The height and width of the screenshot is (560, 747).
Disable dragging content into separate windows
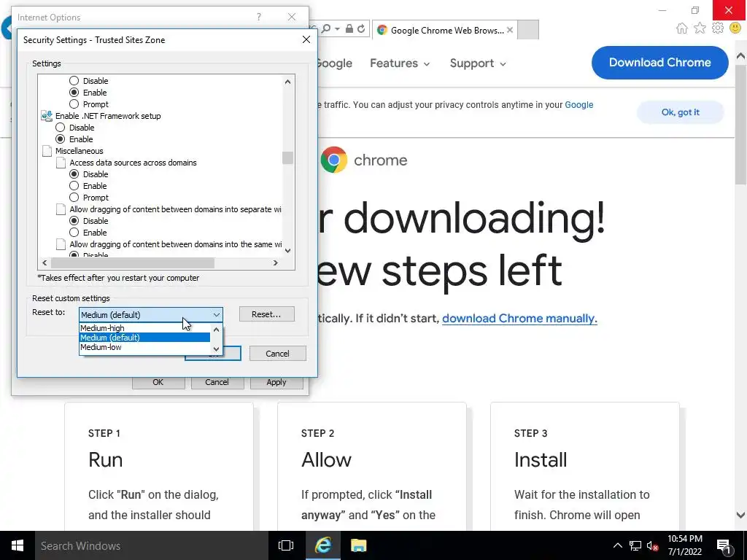pyautogui.click(x=74, y=220)
